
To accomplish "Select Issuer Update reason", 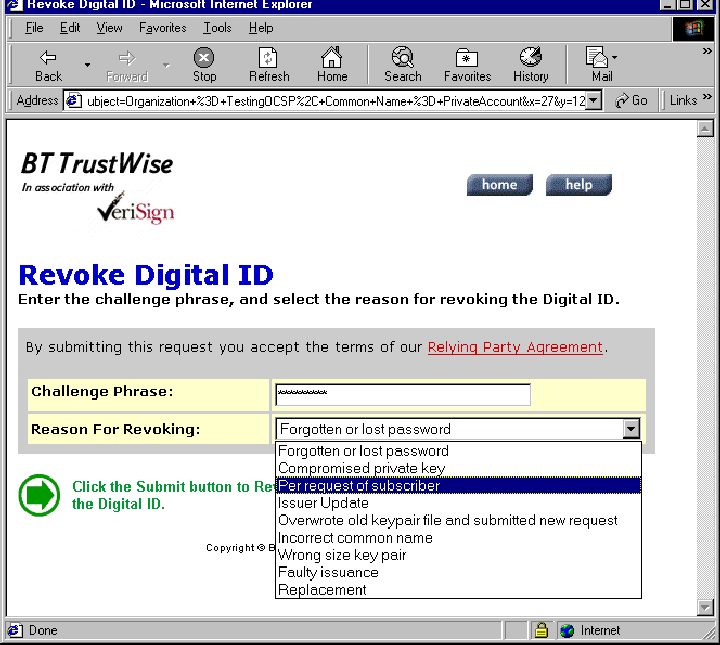I will (x=458, y=503).
